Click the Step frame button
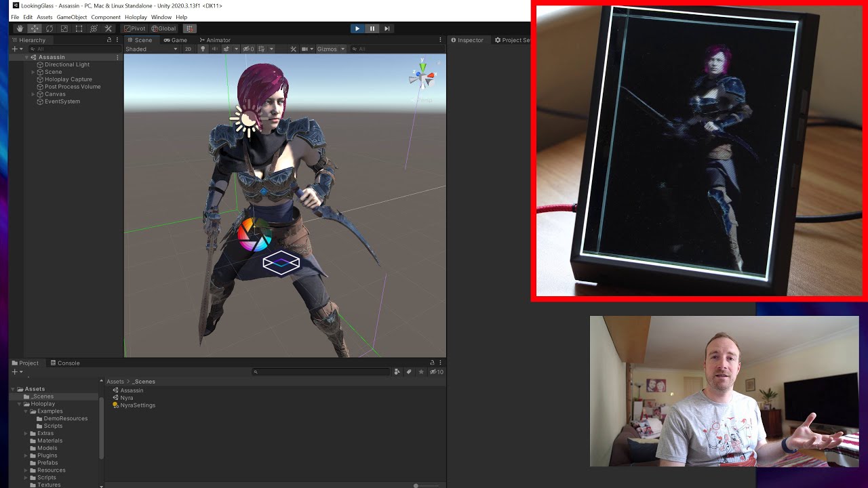The height and width of the screenshot is (488, 868). (x=387, y=28)
